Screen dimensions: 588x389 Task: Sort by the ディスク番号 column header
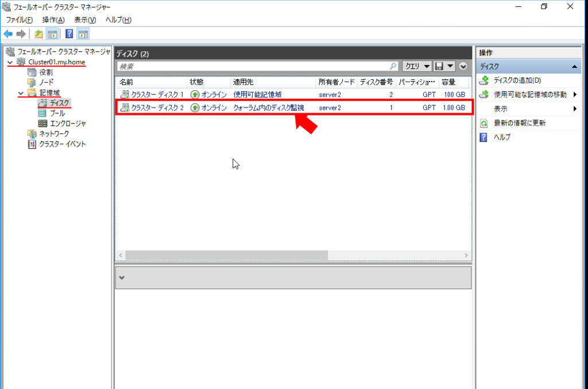(377, 82)
